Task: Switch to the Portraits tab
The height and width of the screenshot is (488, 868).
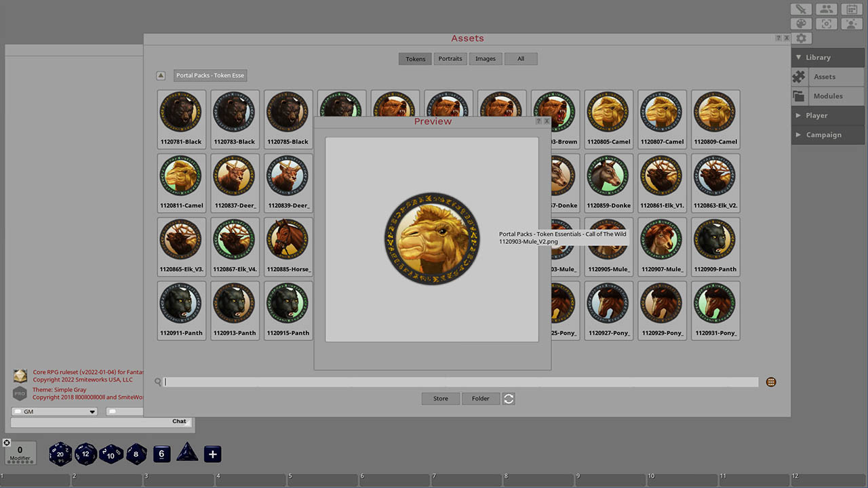Action: [x=450, y=58]
